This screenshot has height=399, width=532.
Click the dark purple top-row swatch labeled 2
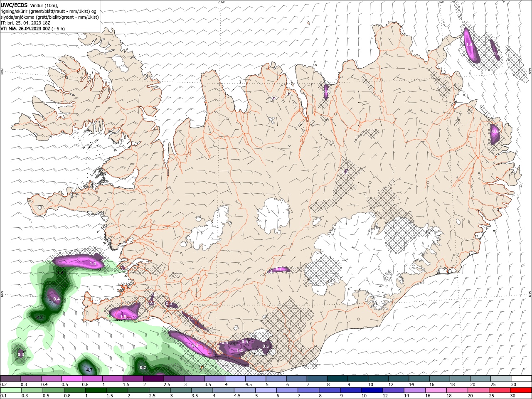pos(153,379)
